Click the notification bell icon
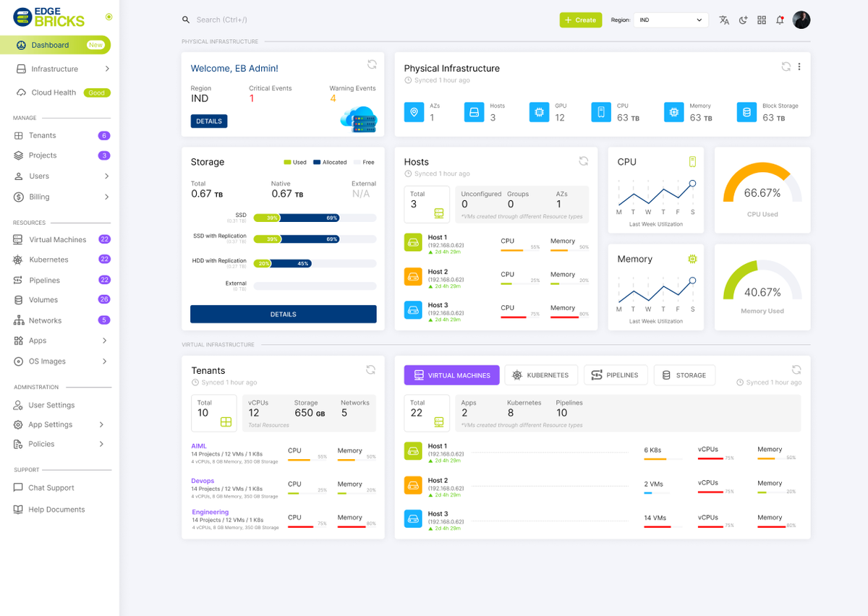The width and height of the screenshot is (868, 616). 780,20
